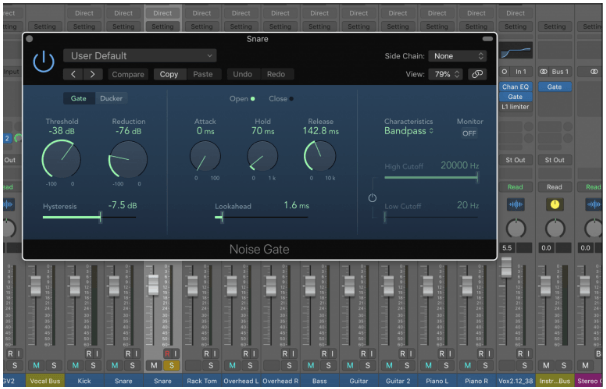The width and height of the screenshot is (606, 389).
Task: Select the Guitar channel name
Action: click(359, 381)
